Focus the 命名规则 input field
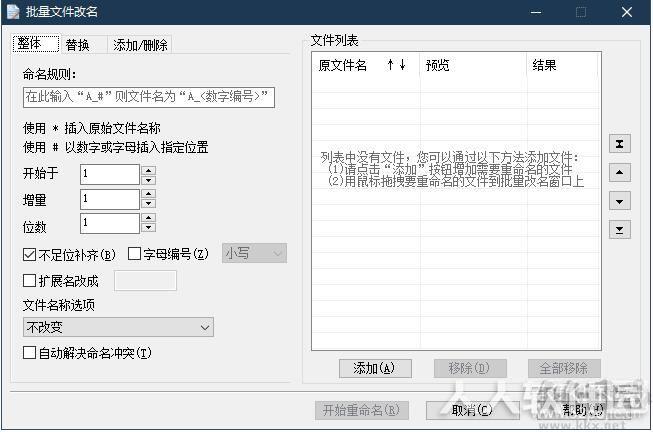The image size is (653, 432). point(149,97)
